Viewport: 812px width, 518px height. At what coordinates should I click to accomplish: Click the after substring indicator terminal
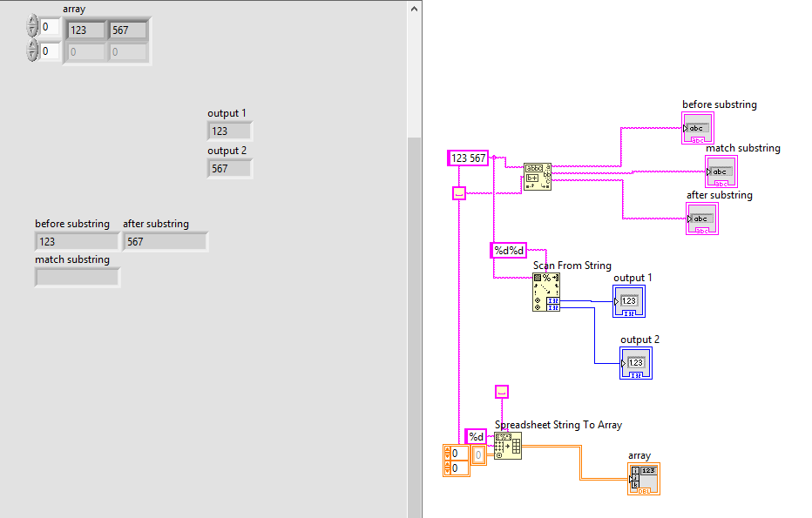click(x=702, y=219)
